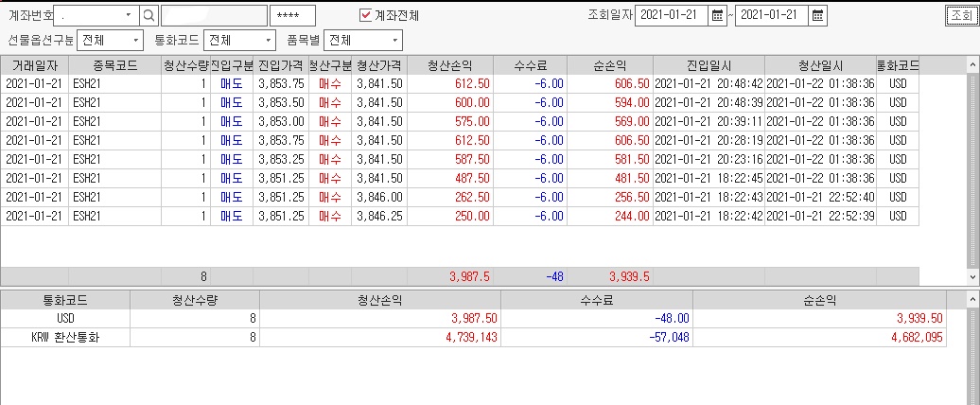
Task: Click the upper table scroll-up arrow
Action: pyautogui.click(x=973, y=64)
